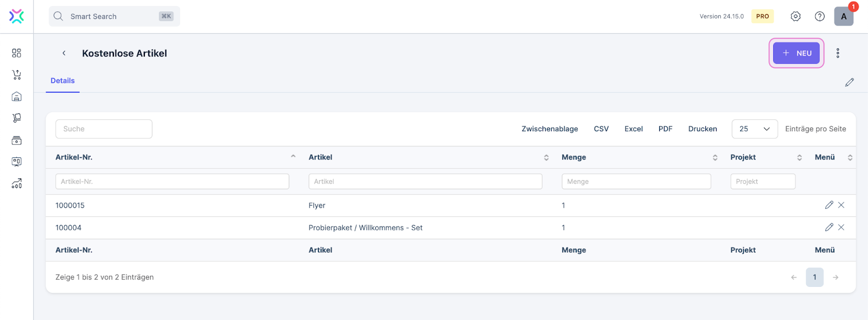Sort by the Artikel-Nr. column header
Viewport: 868px width, 320px height.
coord(74,157)
